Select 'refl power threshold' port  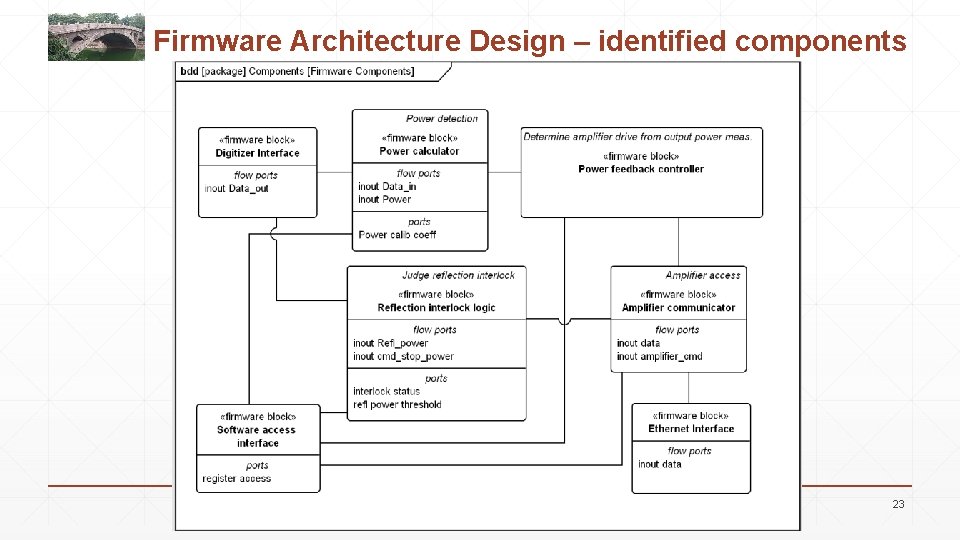coord(397,405)
